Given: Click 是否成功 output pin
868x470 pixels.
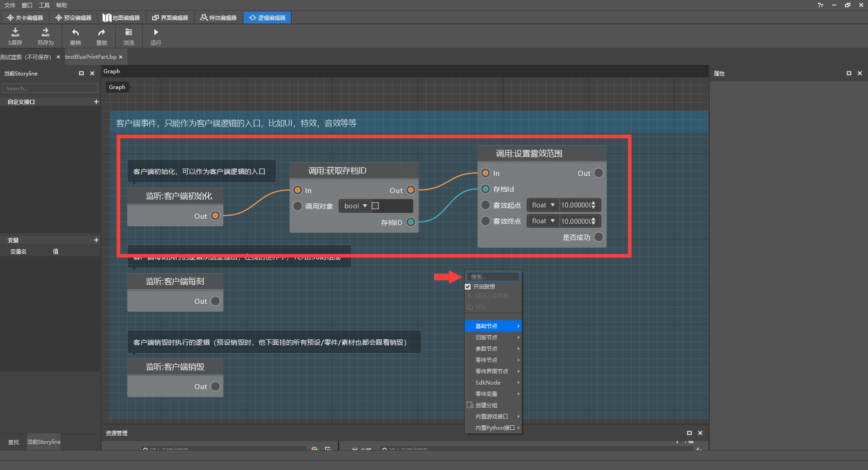Looking at the screenshot, I should (599, 237).
